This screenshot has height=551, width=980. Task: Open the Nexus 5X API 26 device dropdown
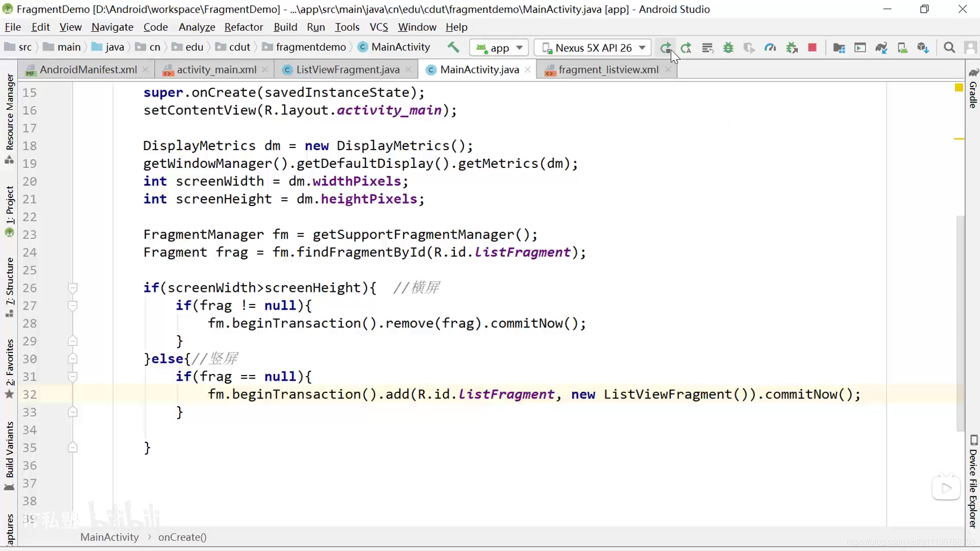pos(593,48)
